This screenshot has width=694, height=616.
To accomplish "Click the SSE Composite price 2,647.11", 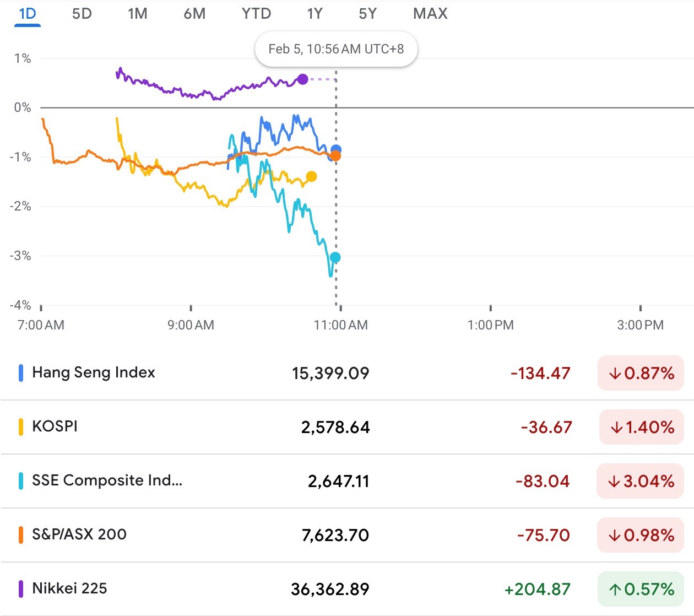I will tap(339, 482).
